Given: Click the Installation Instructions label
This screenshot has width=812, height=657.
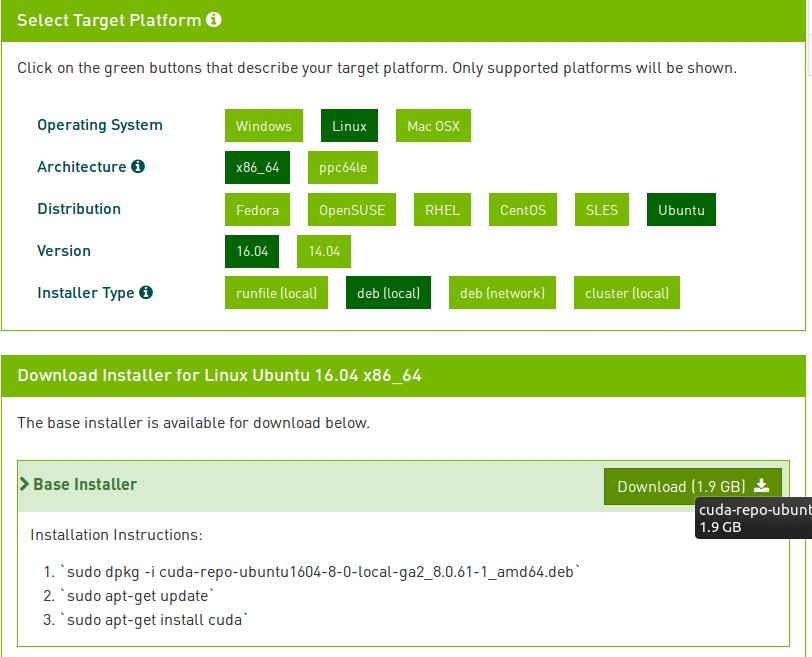Looking at the screenshot, I should [x=117, y=535].
